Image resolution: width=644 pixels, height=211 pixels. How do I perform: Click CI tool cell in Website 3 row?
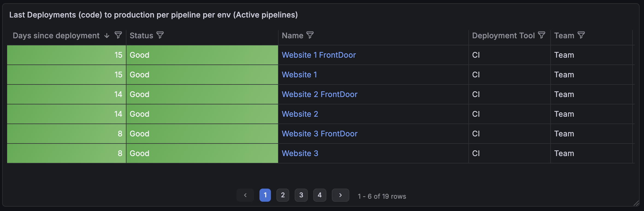point(510,153)
